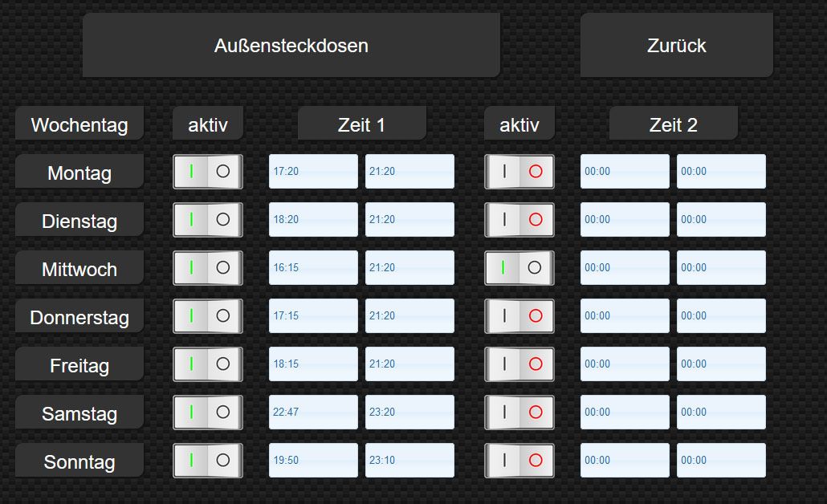Click the Außensteckdosen header button
Image resolution: width=827 pixels, height=504 pixels.
point(291,46)
